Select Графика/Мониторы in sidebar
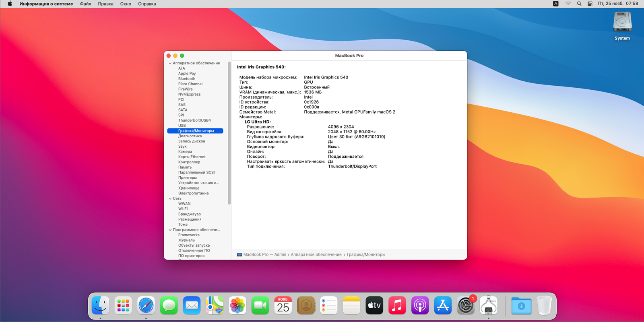This screenshot has height=322, width=644. point(195,131)
